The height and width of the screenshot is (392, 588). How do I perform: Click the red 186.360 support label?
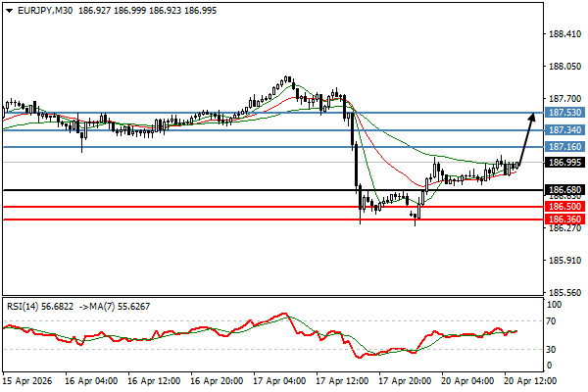coord(563,220)
